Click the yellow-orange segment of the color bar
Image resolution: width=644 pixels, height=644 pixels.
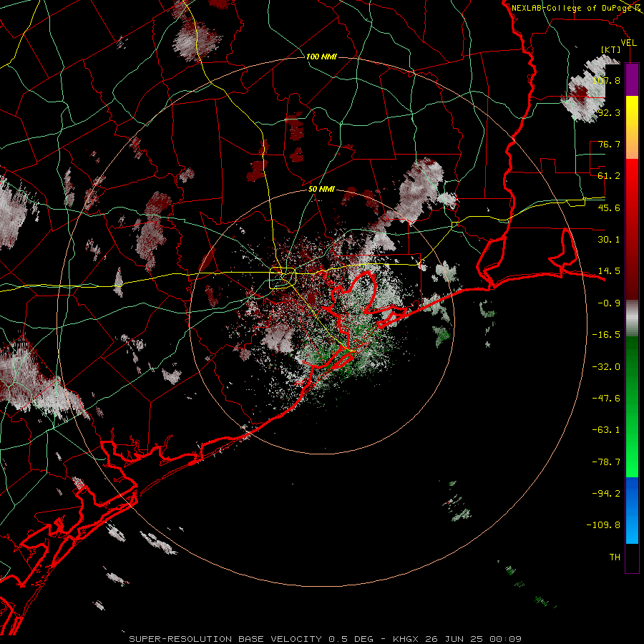[632, 127]
